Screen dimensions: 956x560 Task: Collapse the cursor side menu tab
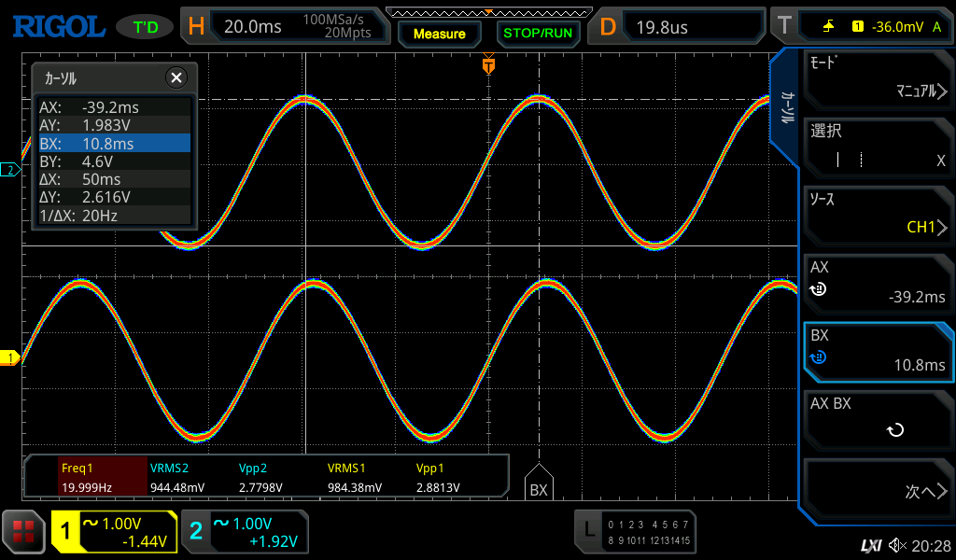pos(787,107)
